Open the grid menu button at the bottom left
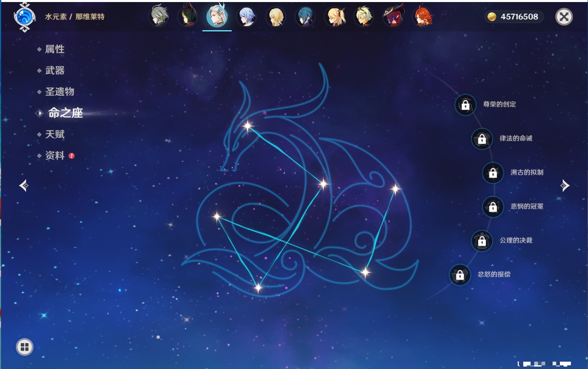Image resolution: width=588 pixels, height=369 pixels. pyautogui.click(x=24, y=347)
